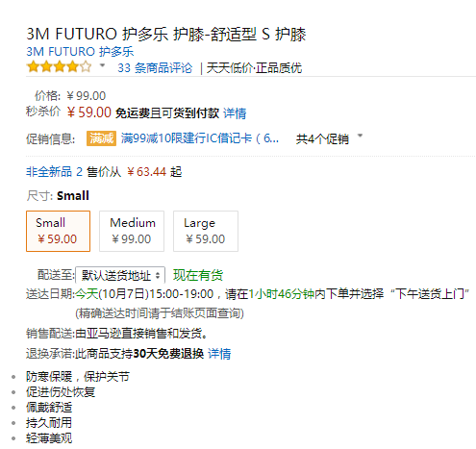Click the ¥59.00 秒杀价 price
The width and height of the screenshot is (476, 449).
(x=89, y=112)
